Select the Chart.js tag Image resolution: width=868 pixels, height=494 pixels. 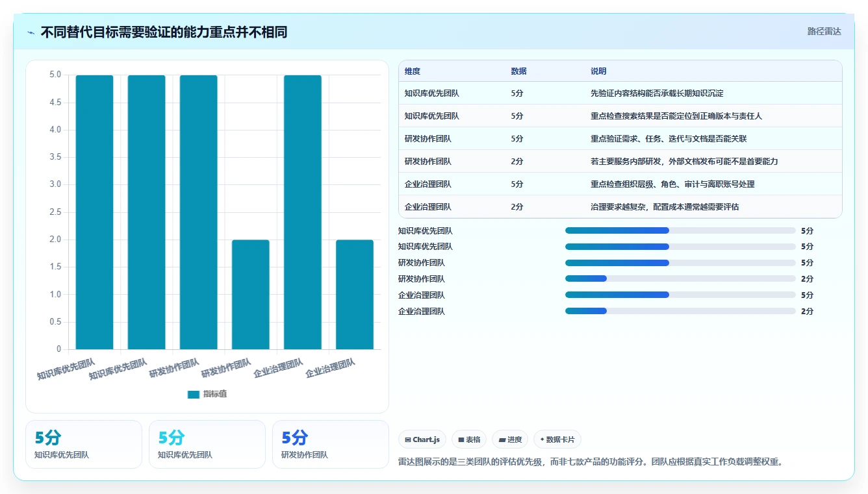coord(422,439)
